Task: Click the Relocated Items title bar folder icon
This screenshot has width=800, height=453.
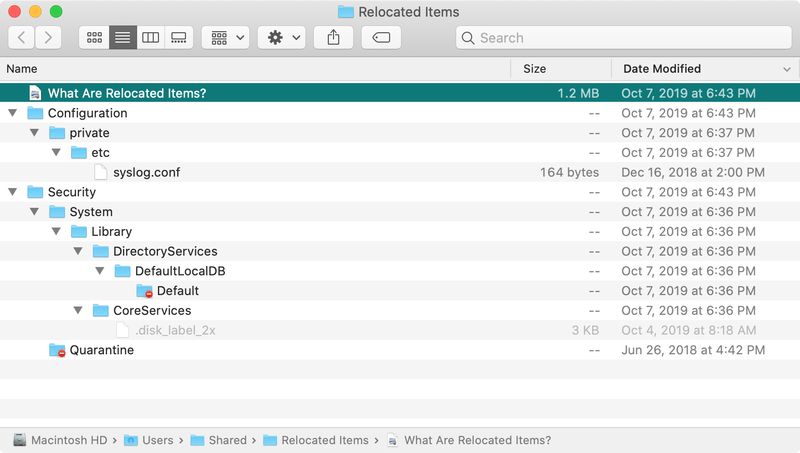Action: pos(346,12)
